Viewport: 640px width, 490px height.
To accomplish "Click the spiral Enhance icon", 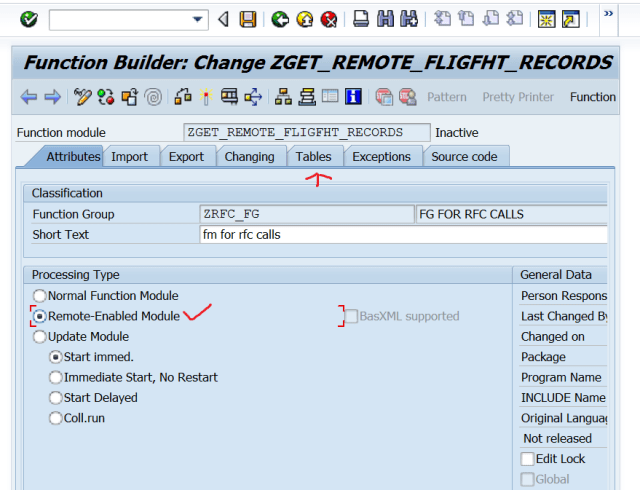I will pos(153,97).
